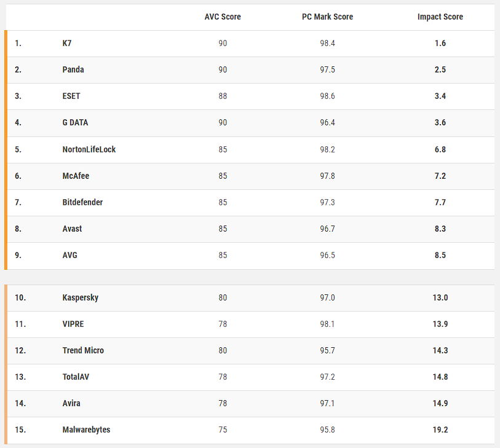Click Malwarebytes at rank 15
This screenshot has height=448, width=500.
[x=86, y=430]
